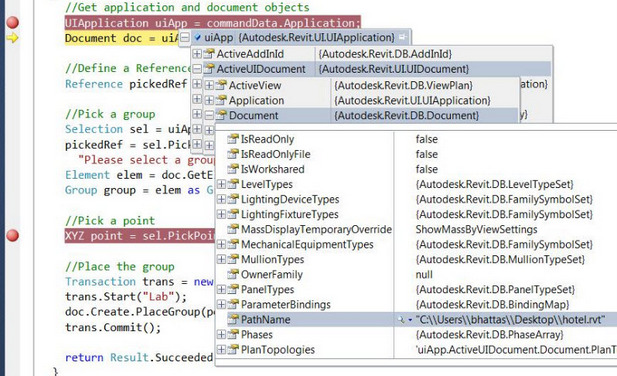Collapse the uiApp datatip root node
The height and width of the screenshot is (376, 617).
[185, 38]
